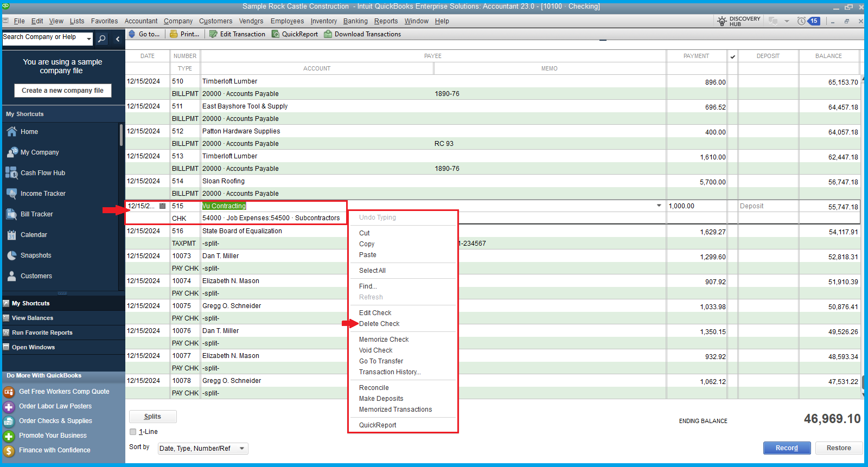Image resolution: width=868 pixels, height=467 pixels.
Task: Click the Order Checks & Supplies icon
Action: (9, 421)
